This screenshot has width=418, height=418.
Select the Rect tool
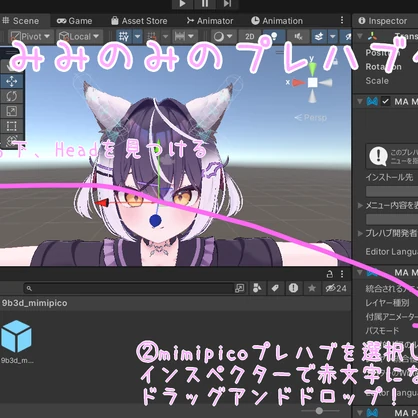click(x=12, y=126)
